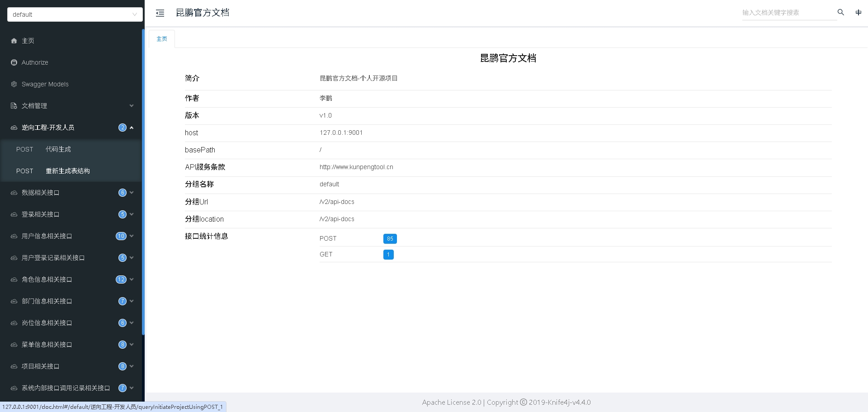The height and width of the screenshot is (412, 868).
Task: Click the sidebar vertical scrollbar
Action: [x=143, y=181]
